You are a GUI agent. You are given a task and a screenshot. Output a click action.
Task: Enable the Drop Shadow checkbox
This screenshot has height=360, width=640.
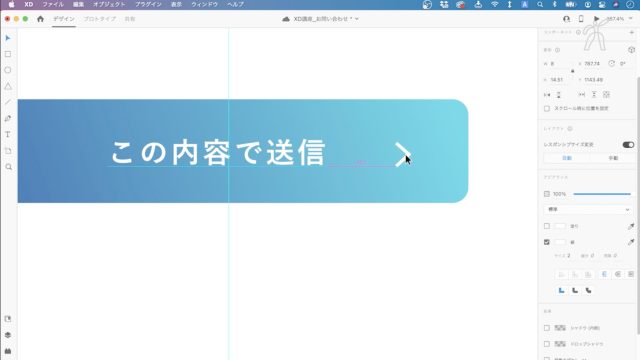point(547,344)
